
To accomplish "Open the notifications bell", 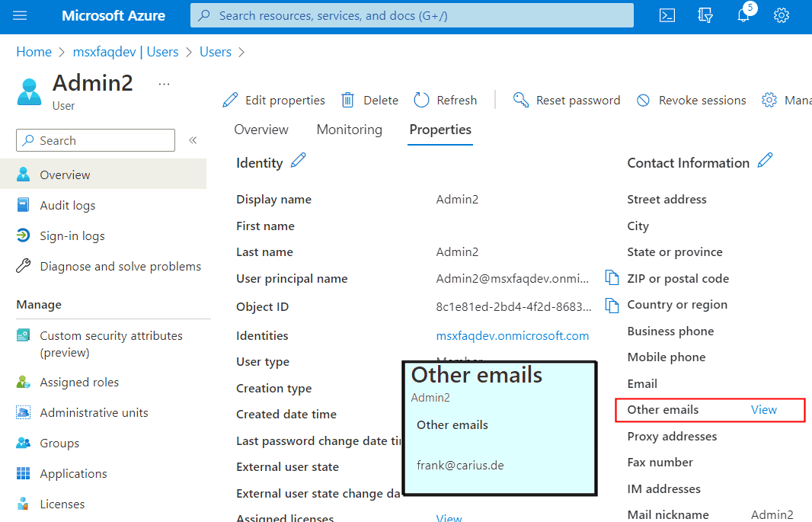I will coord(743,15).
